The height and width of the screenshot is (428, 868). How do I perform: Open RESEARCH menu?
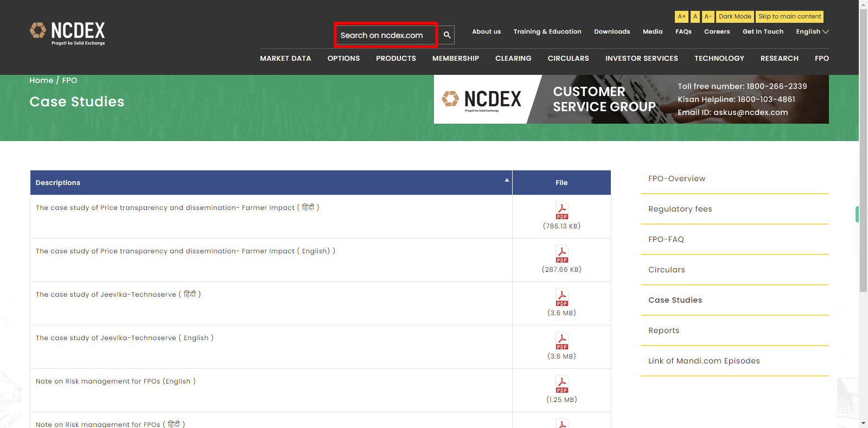(780, 58)
